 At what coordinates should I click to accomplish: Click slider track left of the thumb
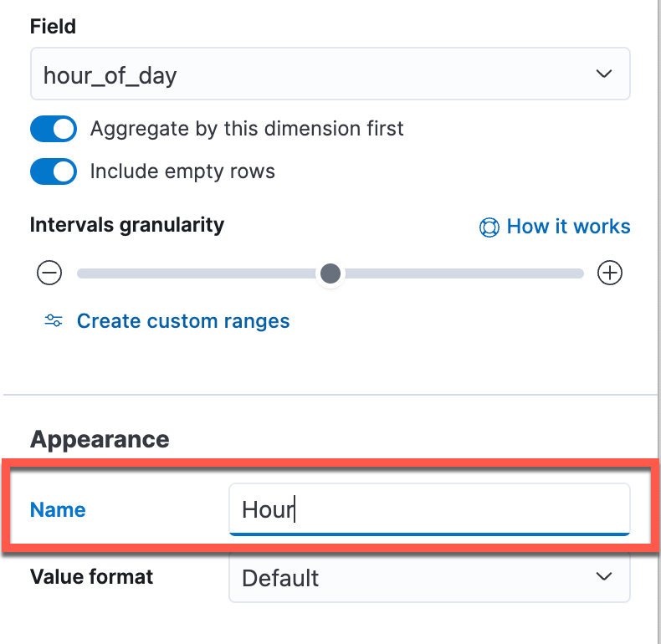pyautogui.click(x=197, y=273)
